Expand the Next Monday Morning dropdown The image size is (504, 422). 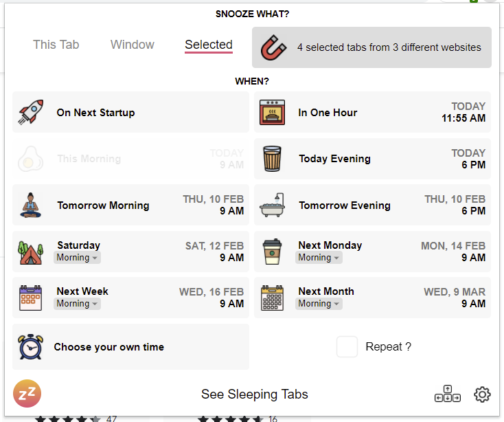319,258
